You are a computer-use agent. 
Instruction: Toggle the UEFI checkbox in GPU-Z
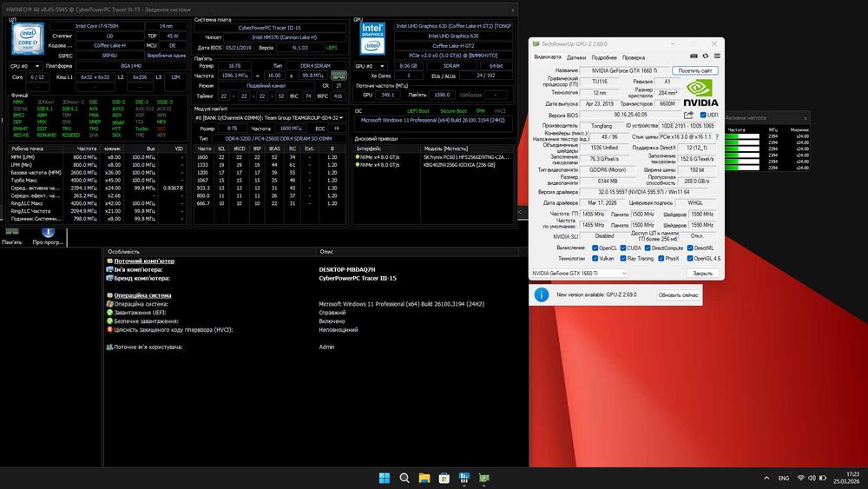[x=703, y=116]
